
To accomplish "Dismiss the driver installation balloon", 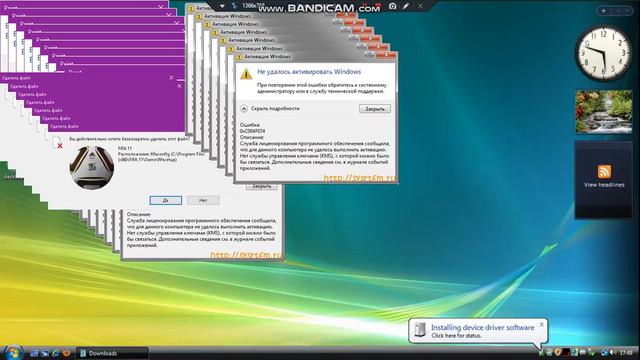I will click(x=542, y=324).
